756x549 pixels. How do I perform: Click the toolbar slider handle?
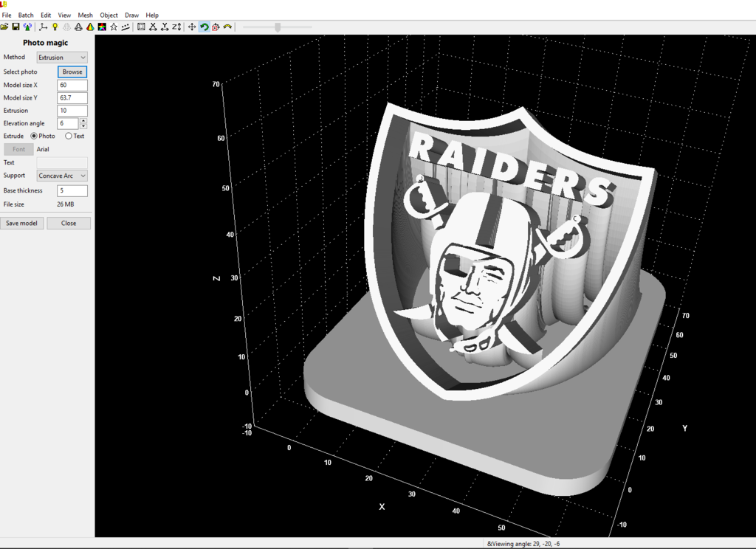[x=278, y=27]
